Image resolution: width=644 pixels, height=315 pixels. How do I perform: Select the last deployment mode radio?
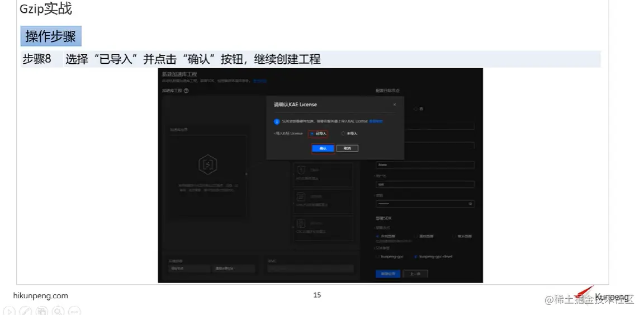click(x=453, y=237)
